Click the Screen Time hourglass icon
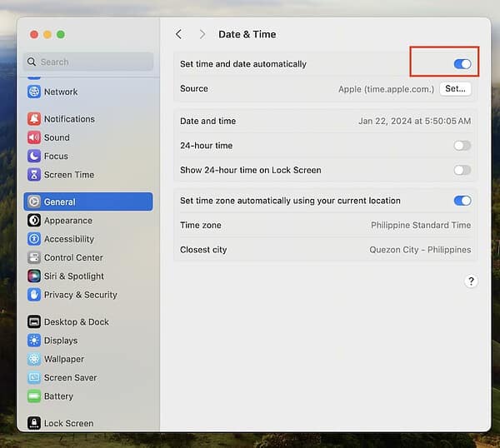Viewport: 500px width, 448px height. pos(34,175)
